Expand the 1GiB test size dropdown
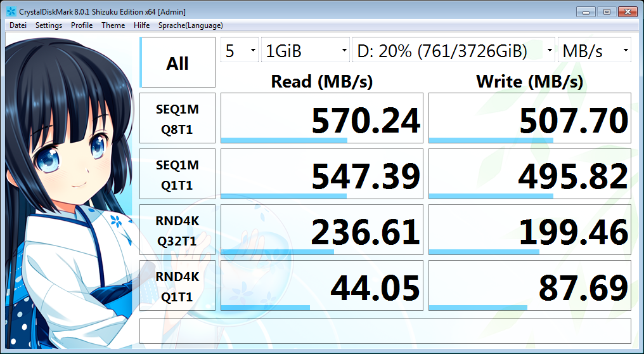644x354 pixels. click(305, 50)
